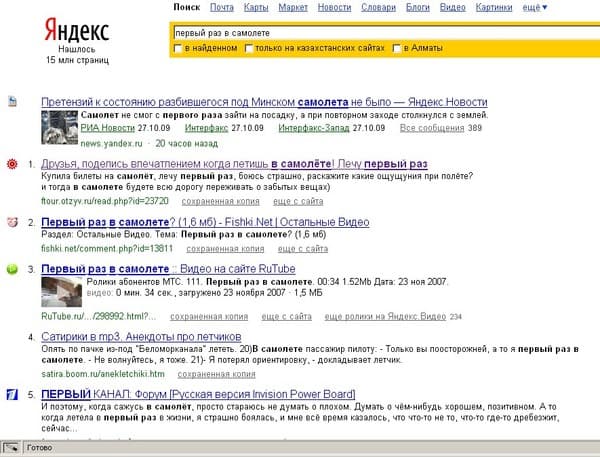Check 'только на казахстанских сайтах'

pos(249,49)
